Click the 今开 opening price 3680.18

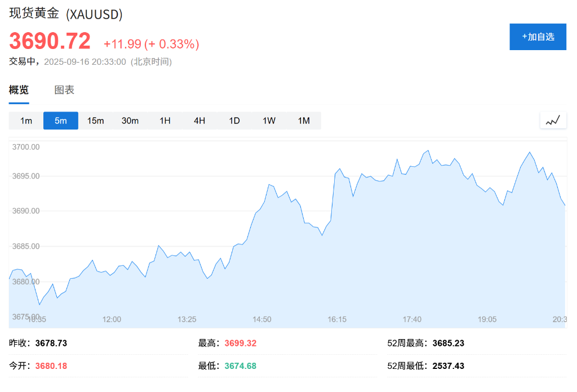[51, 366]
